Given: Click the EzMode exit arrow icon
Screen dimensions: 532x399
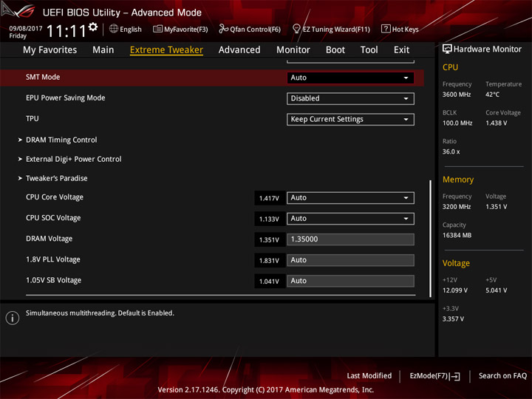Looking at the screenshot, I should 455,376.
